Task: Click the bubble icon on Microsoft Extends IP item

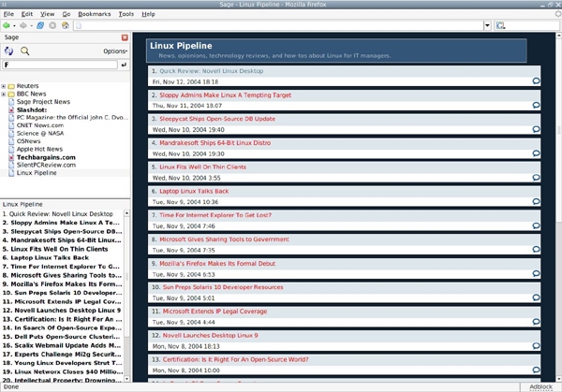Action: pyautogui.click(x=536, y=322)
